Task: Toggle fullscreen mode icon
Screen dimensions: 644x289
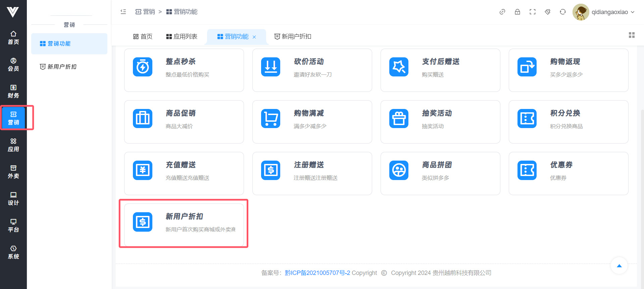Action: 532,12
